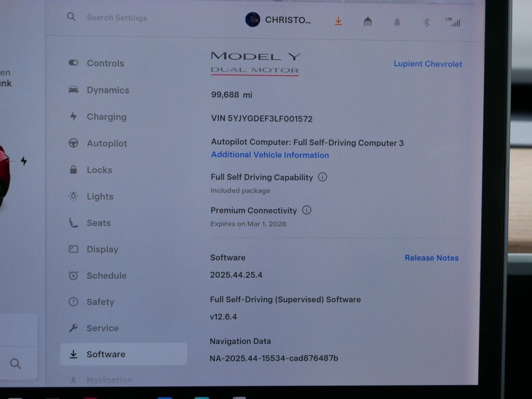Select the Charging lightning bolt icon

tap(73, 116)
